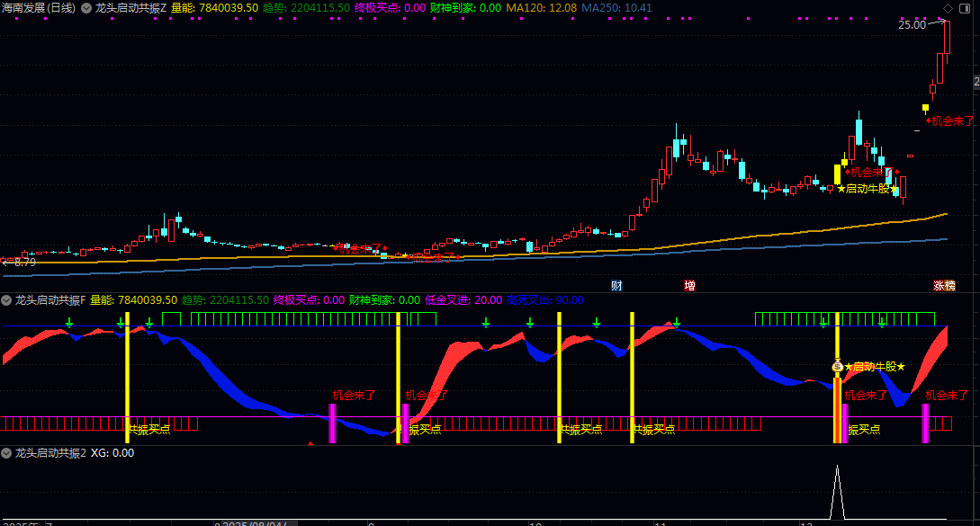This screenshot has width=980, height=526.
Task: Click the ★启动牛股★ label in sub-chart
Action: click(x=874, y=367)
